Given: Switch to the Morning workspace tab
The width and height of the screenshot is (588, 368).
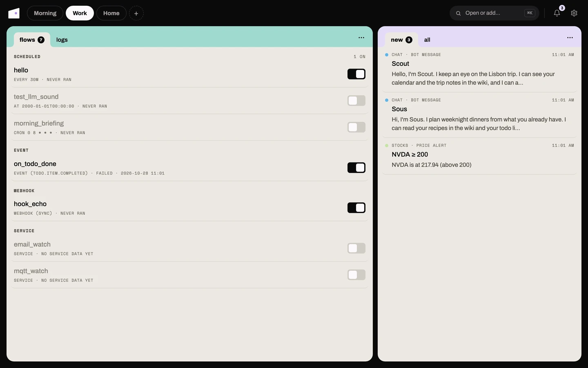Looking at the screenshot, I should [x=45, y=13].
